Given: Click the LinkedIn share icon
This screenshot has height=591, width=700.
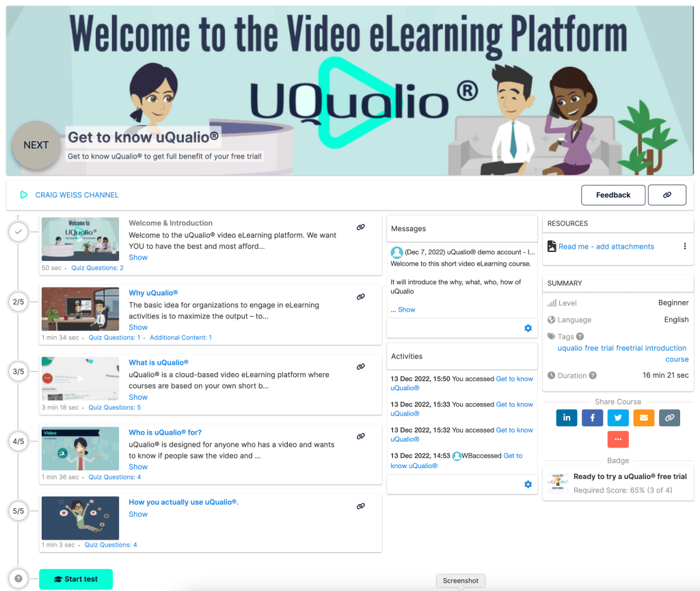Looking at the screenshot, I should (567, 418).
